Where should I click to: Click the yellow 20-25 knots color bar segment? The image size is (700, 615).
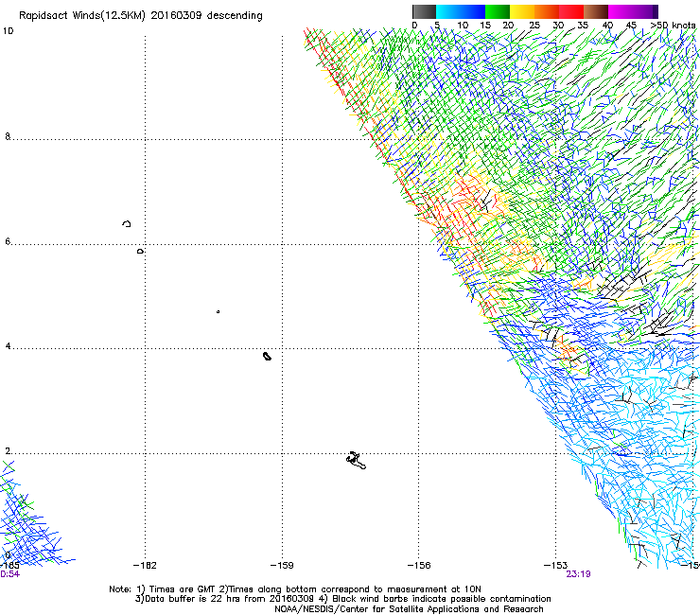click(x=522, y=11)
